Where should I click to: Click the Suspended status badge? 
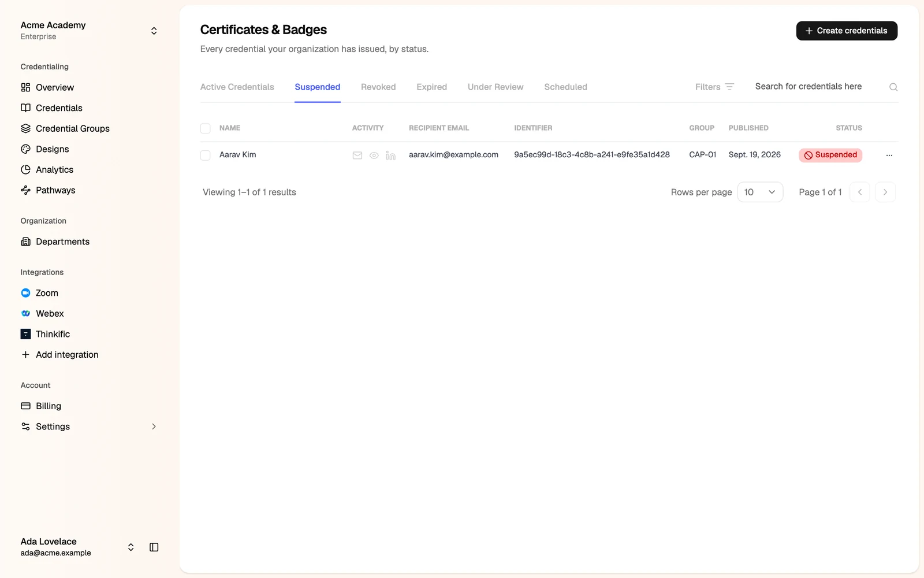pos(830,155)
